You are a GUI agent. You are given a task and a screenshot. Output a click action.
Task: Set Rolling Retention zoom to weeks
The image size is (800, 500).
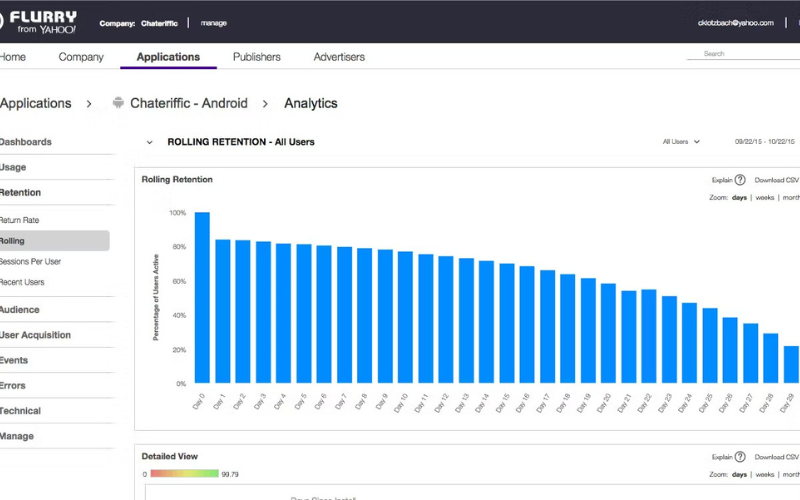tap(765, 197)
